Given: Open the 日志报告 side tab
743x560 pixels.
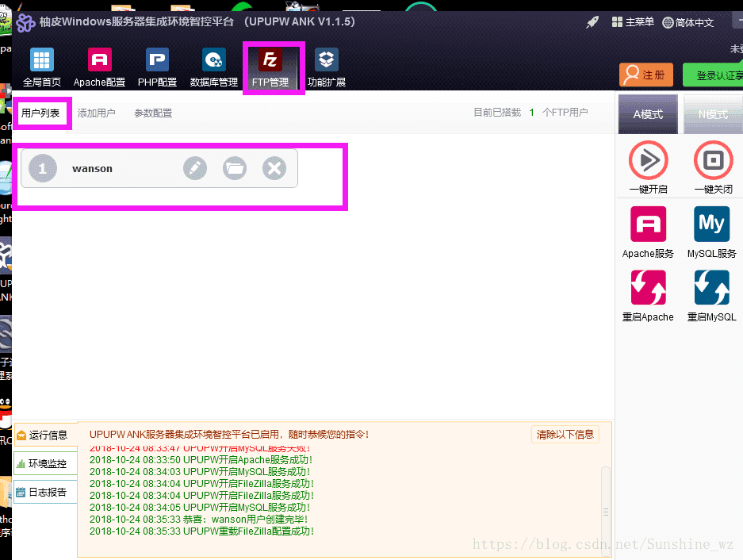Looking at the screenshot, I should [x=46, y=493].
